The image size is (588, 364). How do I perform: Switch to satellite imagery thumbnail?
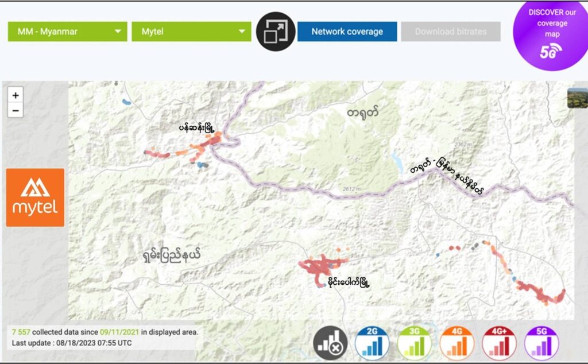point(577,98)
